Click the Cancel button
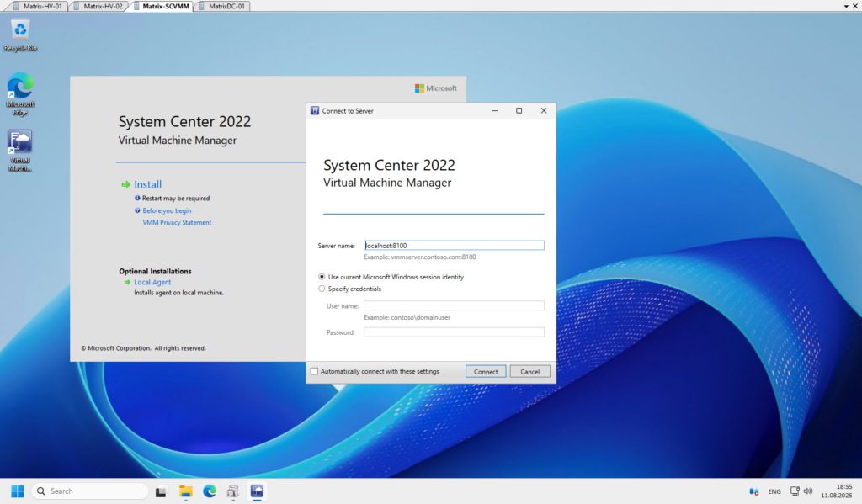Viewport: 862px width, 504px height. 530,372
